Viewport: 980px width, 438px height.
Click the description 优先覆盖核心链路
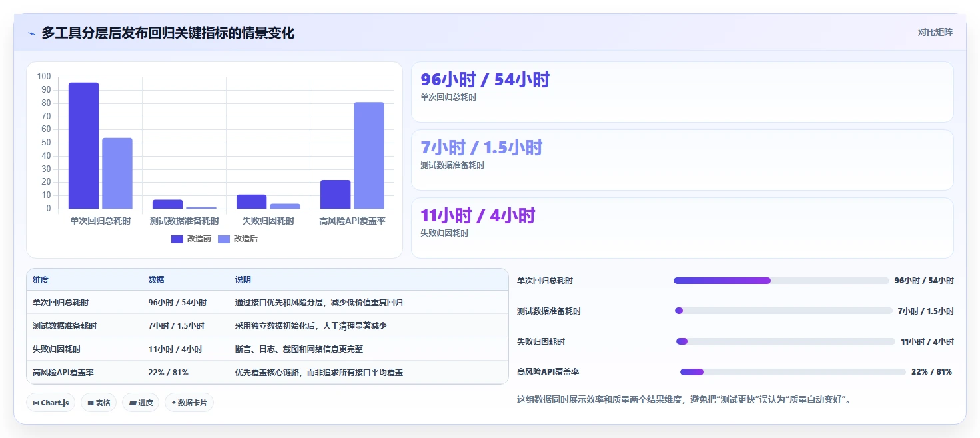pos(319,373)
